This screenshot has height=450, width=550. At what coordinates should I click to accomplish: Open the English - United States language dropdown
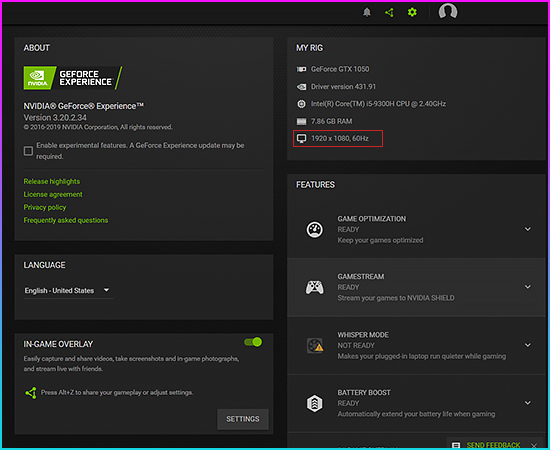coord(68,290)
